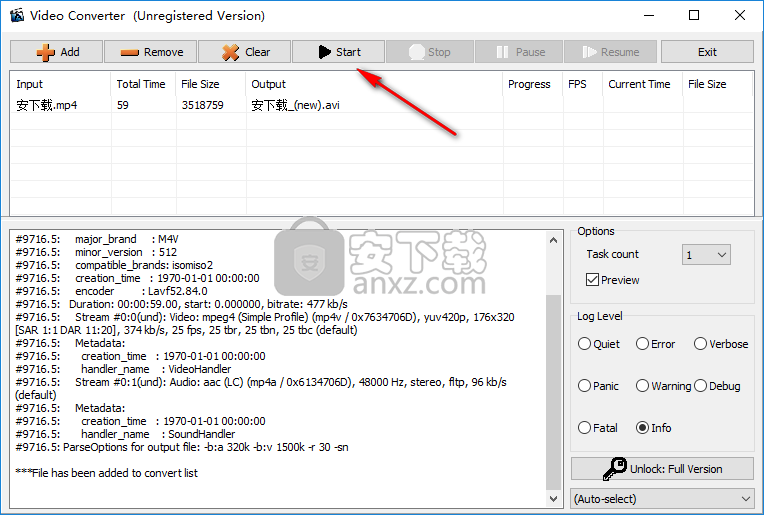Click the log scrollbar down arrow
The width and height of the screenshot is (764, 515).
[553, 498]
